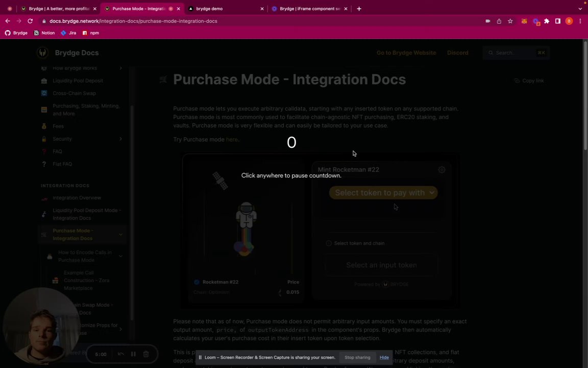Open the tab search chevron in tab strip
This screenshot has width=588, height=368.
tap(580, 9)
